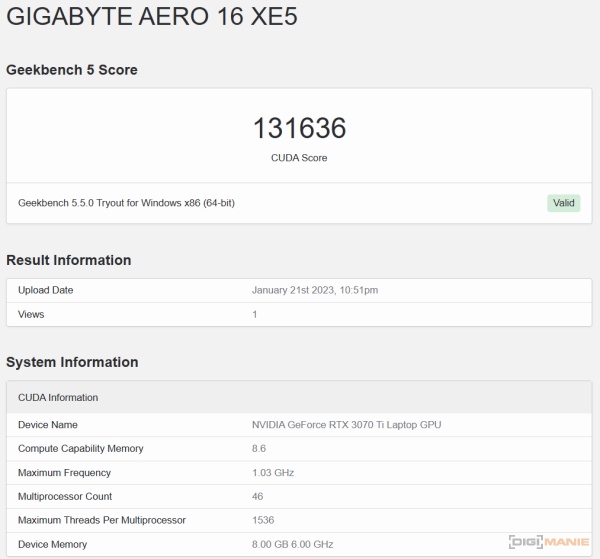
Task: Click the Device Memory label
Action: [x=52, y=544]
